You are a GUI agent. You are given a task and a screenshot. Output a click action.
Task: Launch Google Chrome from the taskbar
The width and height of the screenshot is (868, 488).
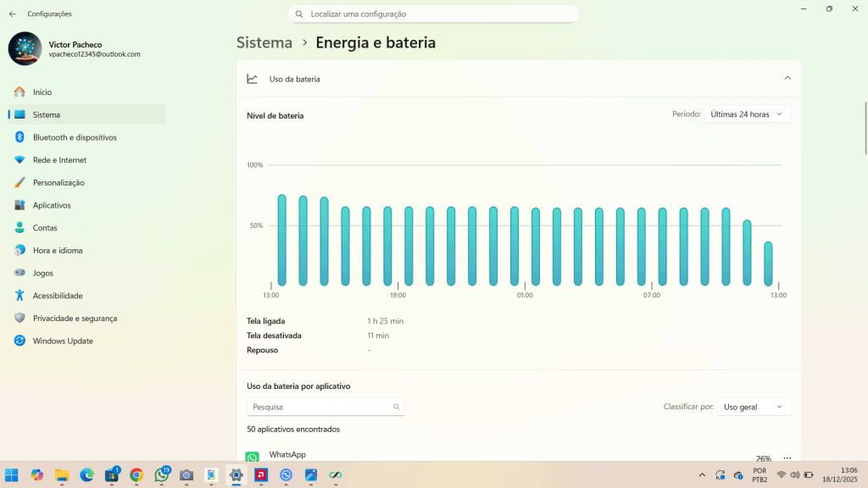click(x=136, y=474)
